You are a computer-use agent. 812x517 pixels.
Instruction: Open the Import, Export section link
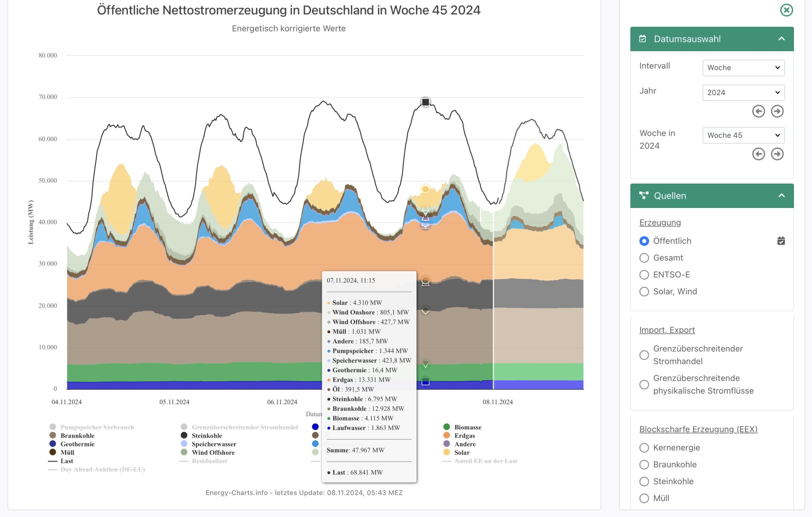667,330
